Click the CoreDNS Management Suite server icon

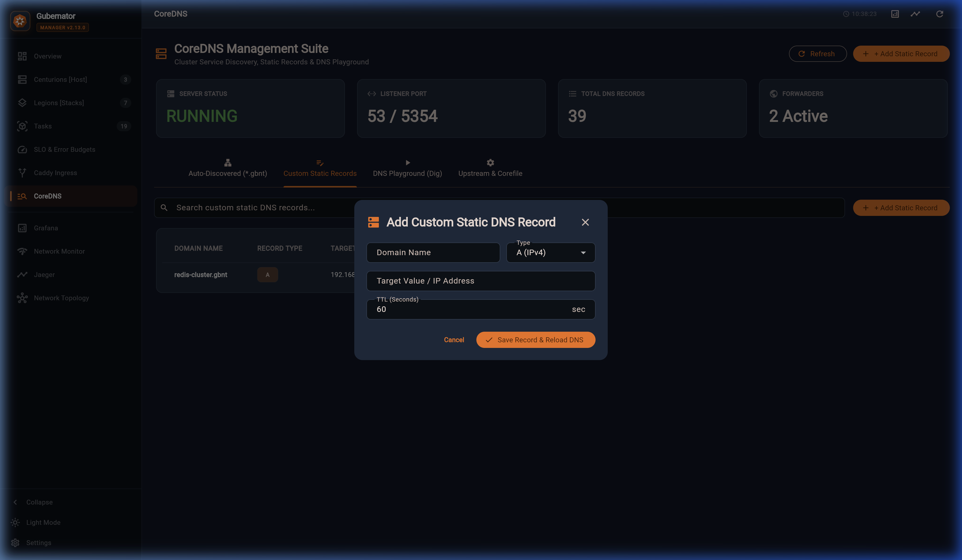pyautogui.click(x=161, y=54)
